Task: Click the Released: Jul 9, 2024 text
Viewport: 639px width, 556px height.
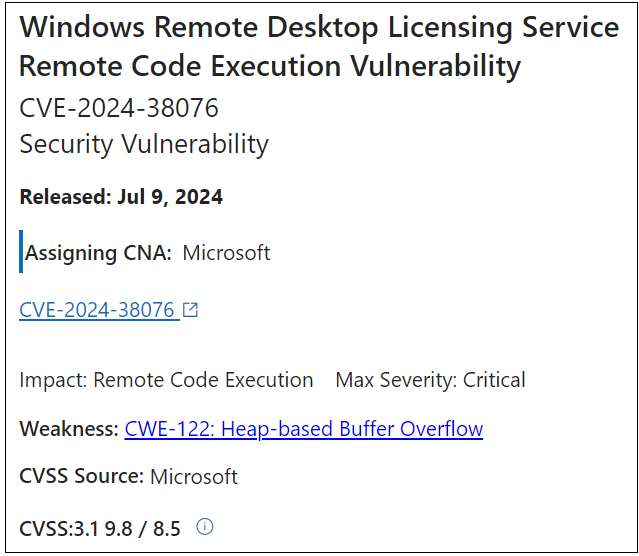Action: tap(121, 197)
